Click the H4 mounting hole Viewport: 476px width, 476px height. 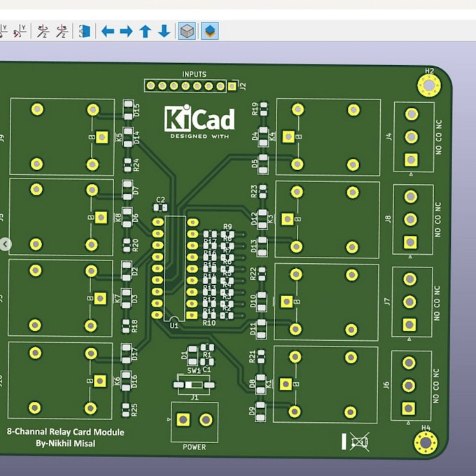coord(426,442)
